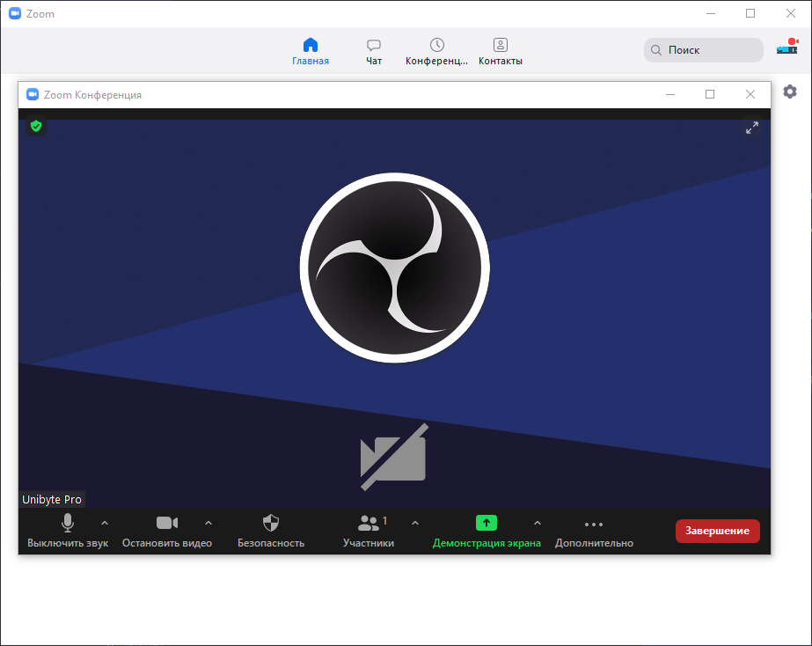The width and height of the screenshot is (812, 646).
Task: Mute microphone with Выключить звук
Action: tap(68, 531)
